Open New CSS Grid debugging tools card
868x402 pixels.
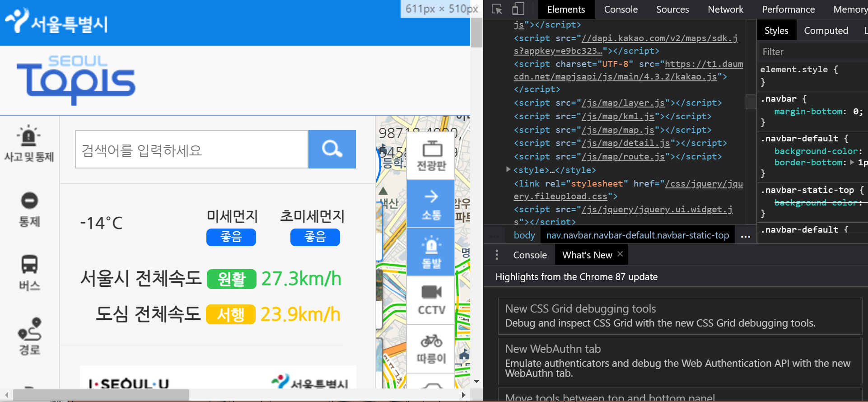tap(680, 316)
